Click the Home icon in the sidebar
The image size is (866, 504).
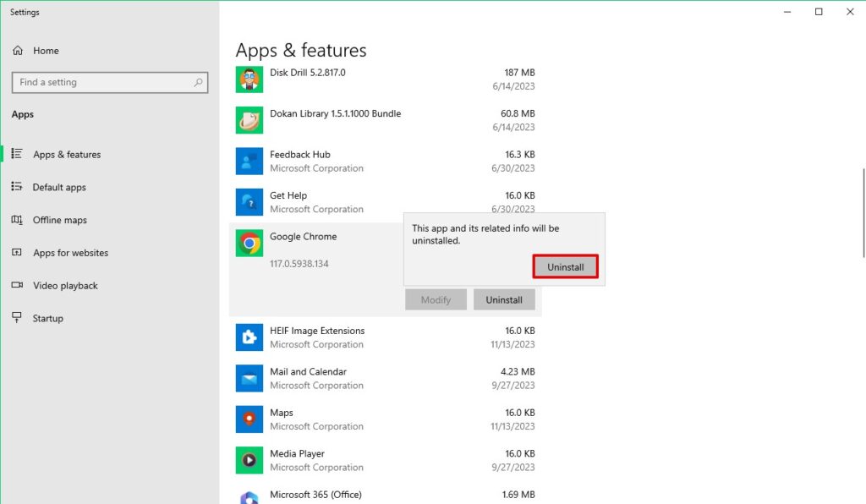(x=17, y=51)
